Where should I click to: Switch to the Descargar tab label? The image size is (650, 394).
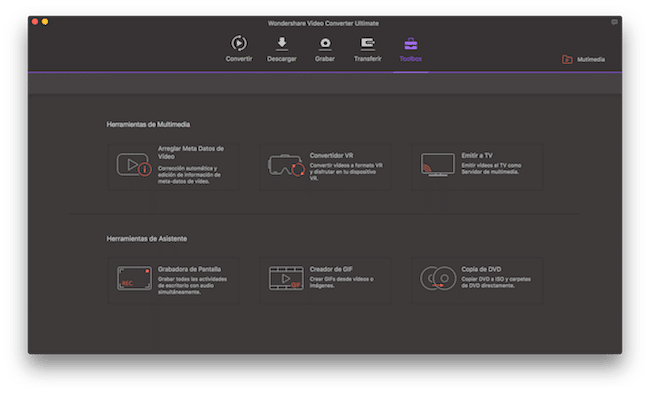tap(282, 59)
